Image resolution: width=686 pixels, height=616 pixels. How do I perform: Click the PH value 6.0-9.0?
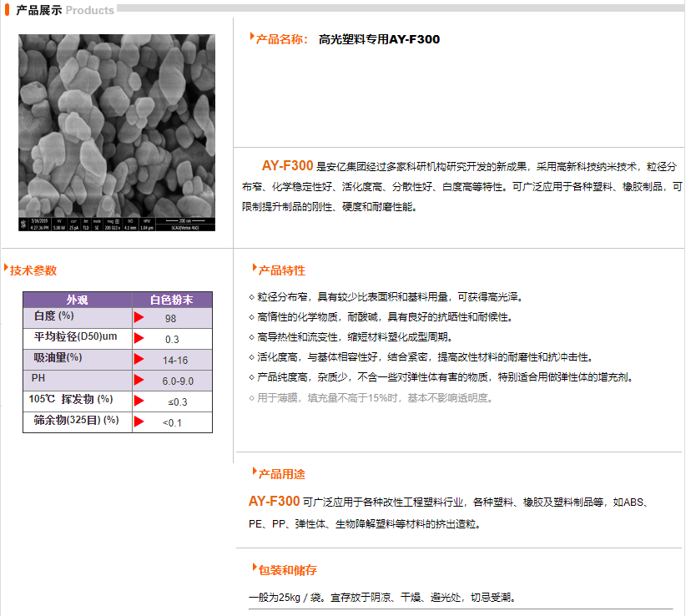[178, 381]
